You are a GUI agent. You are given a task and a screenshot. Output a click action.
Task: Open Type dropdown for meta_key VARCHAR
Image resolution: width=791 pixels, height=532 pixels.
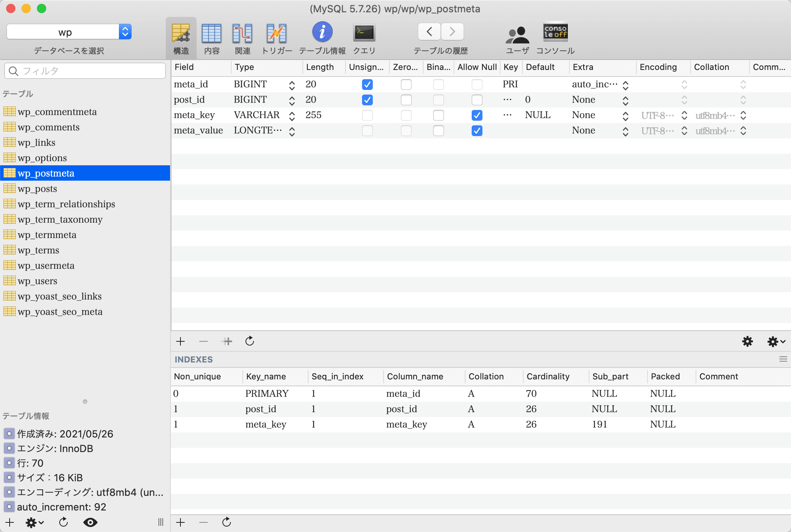[292, 115]
